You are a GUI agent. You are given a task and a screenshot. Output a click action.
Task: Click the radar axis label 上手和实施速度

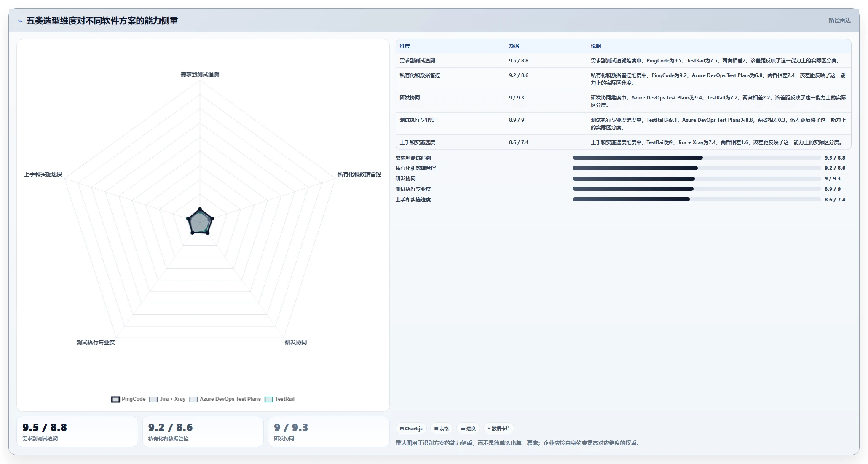(x=43, y=174)
